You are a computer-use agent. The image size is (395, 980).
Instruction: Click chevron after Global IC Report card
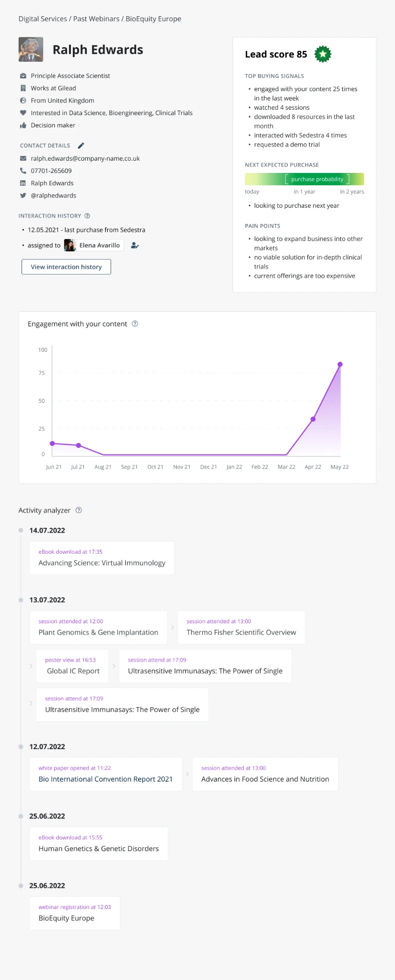tap(114, 666)
